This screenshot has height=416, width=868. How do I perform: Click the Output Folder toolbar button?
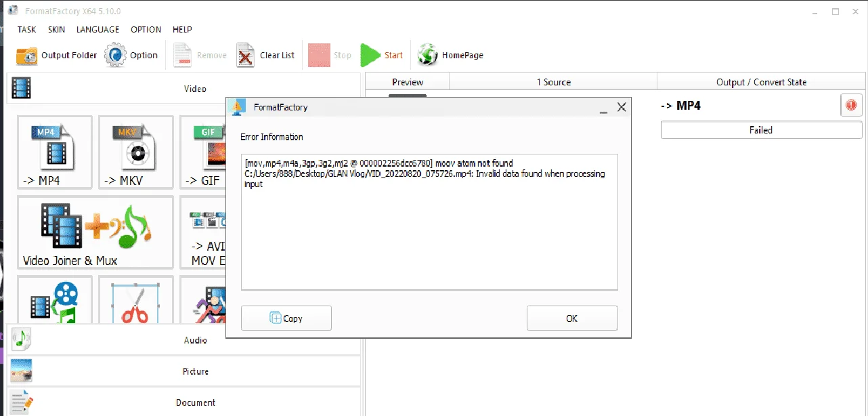tap(57, 56)
